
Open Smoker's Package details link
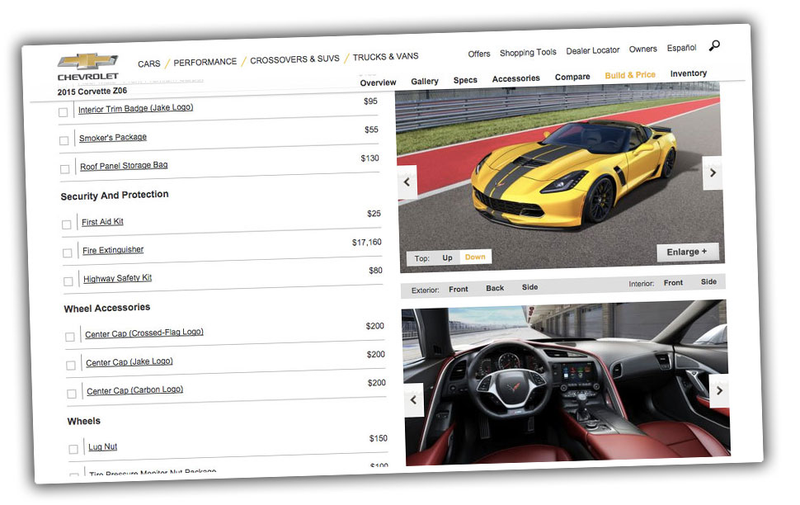coord(113,137)
